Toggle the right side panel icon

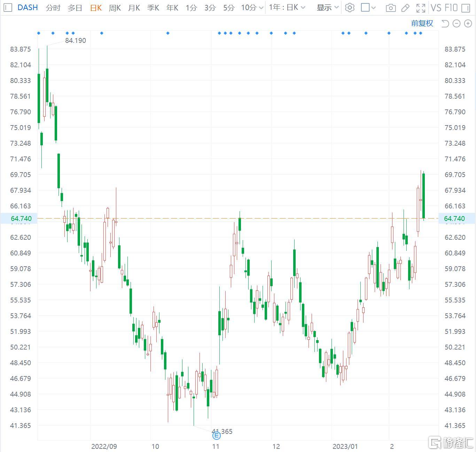point(466,8)
